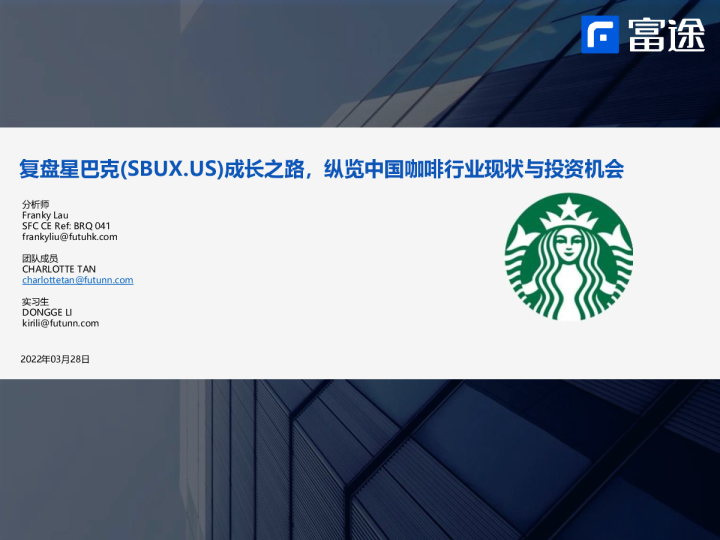Image resolution: width=720 pixels, height=540 pixels.
Task: Click the 分析师 heading
Action: (x=35, y=204)
